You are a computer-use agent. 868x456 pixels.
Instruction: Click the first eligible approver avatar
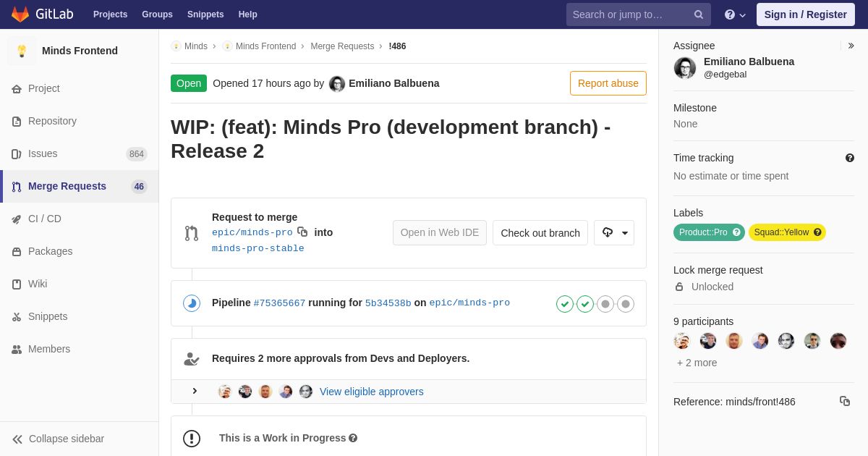225,392
